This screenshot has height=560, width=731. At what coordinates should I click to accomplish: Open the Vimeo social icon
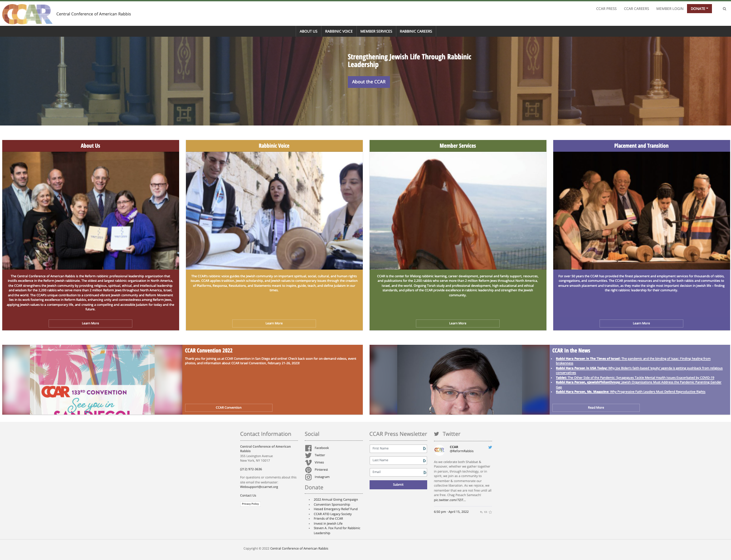(308, 463)
